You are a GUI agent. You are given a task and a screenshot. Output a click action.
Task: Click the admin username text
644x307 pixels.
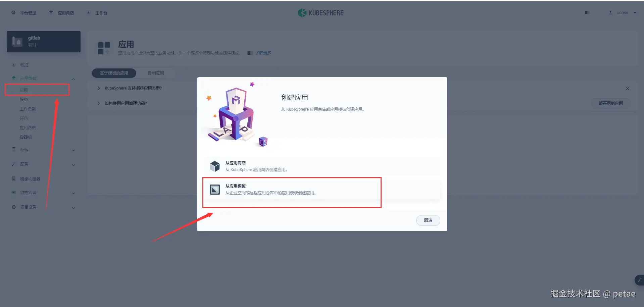pyautogui.click(x=623, y=13)
